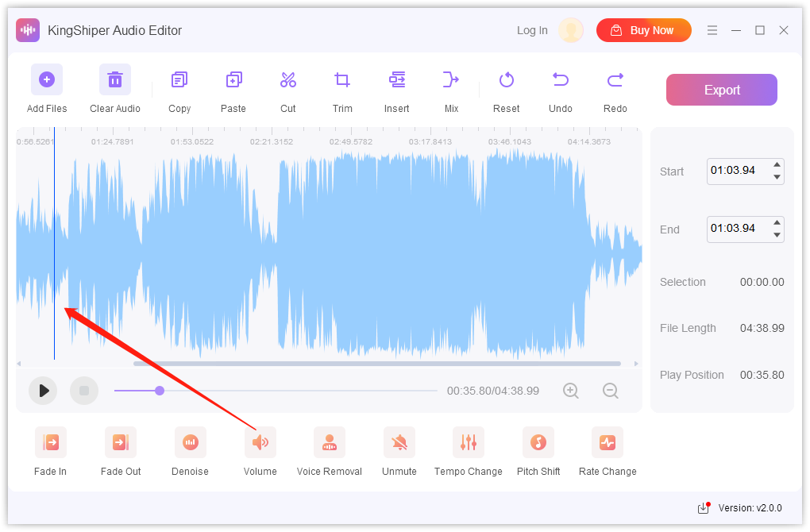
Task: Select the Insert tool
Action: click(397, 80)
